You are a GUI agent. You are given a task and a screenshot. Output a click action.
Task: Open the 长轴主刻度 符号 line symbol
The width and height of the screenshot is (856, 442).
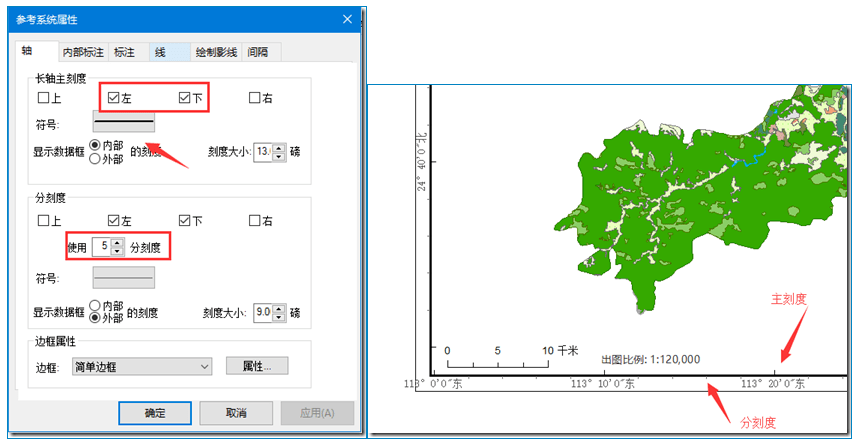pos(124,121)
